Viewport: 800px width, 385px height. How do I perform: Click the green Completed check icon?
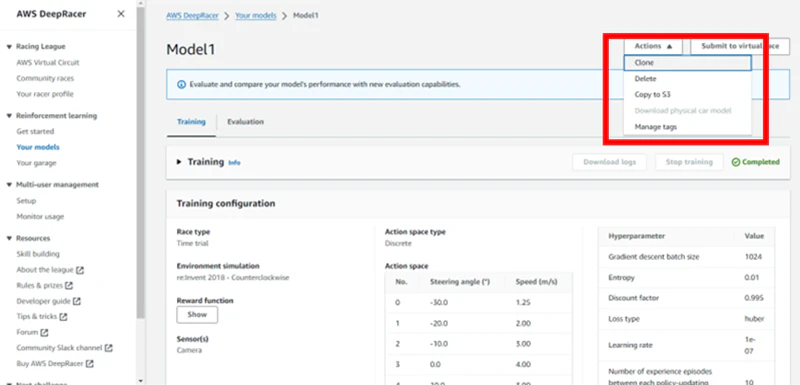[x=736, y=162]
